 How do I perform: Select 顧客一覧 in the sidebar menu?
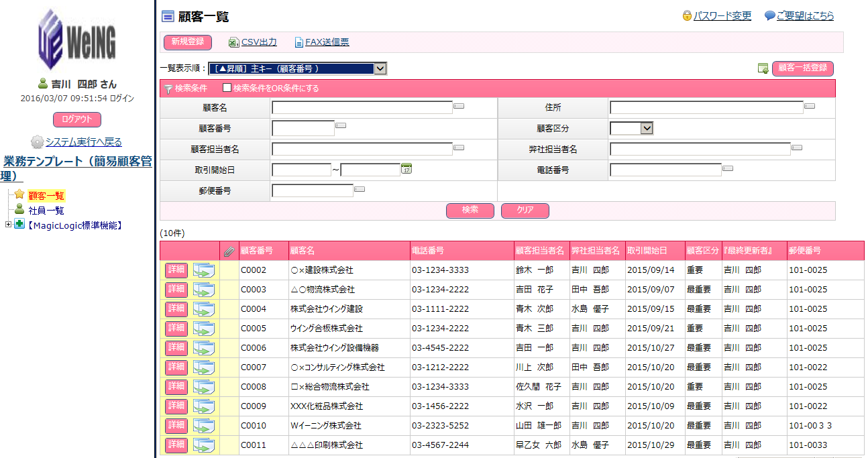[x=46, y=196]
